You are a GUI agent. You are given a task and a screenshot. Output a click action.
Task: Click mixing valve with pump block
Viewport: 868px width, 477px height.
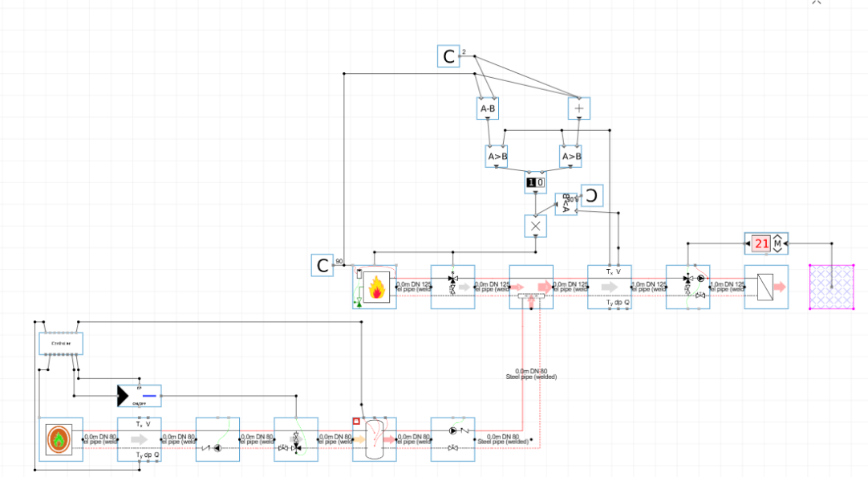tap(688, 287)
